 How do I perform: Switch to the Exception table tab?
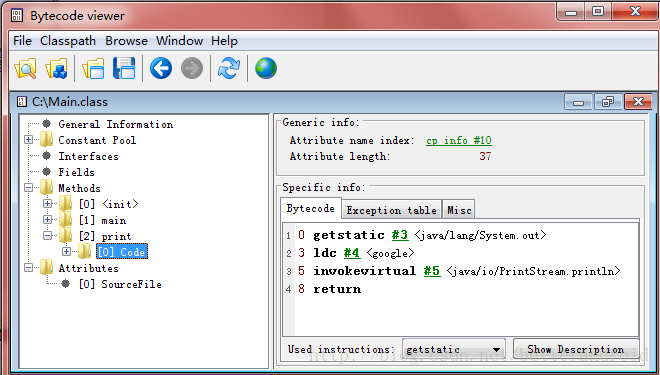click(391, 210)
